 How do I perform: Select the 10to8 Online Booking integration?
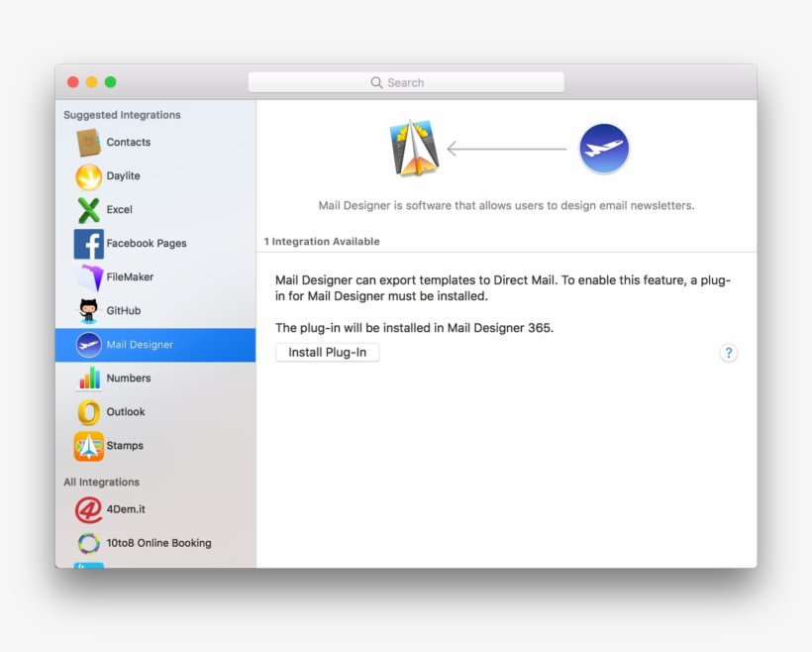pos(87,542)
